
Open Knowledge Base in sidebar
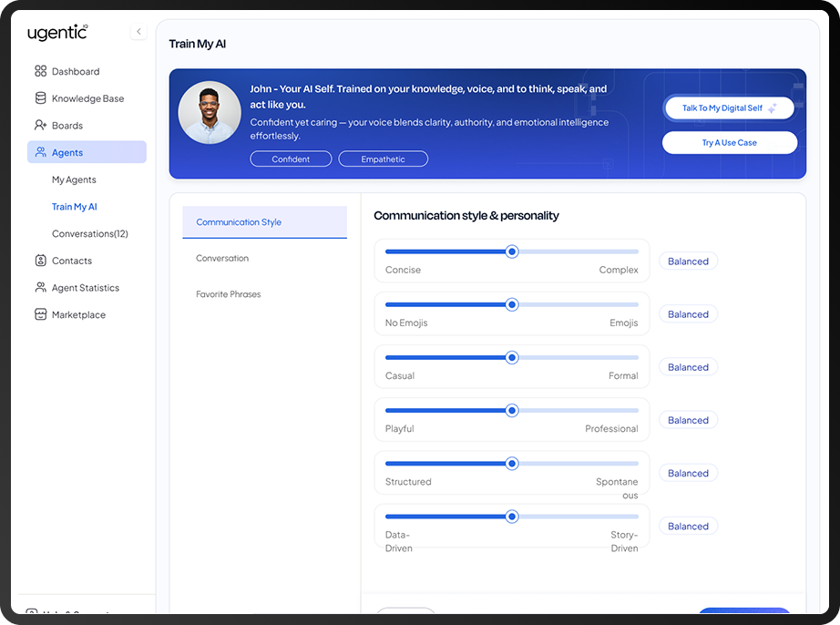pos(87,98)
